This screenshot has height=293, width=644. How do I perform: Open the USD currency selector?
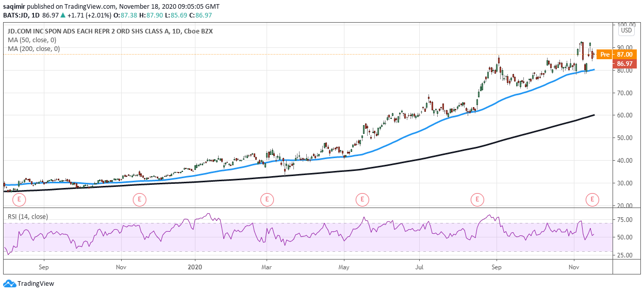click(x=626, y=30)
